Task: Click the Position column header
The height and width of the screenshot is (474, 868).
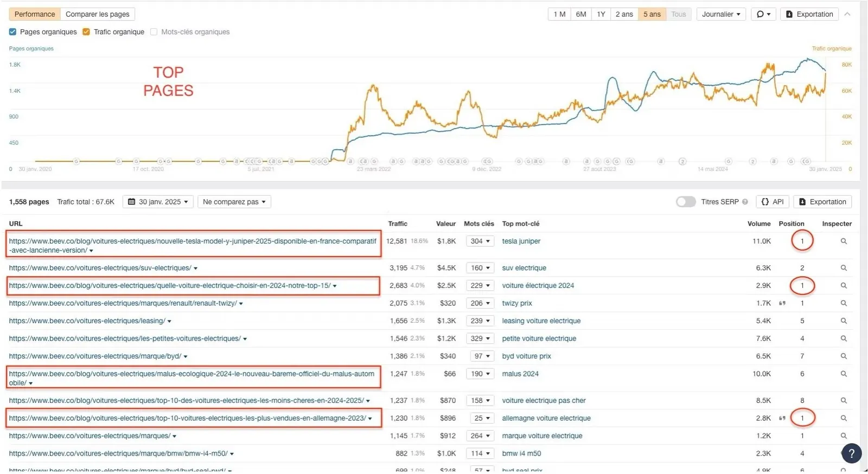Action: pyautogui.click(x=792, y=223)
